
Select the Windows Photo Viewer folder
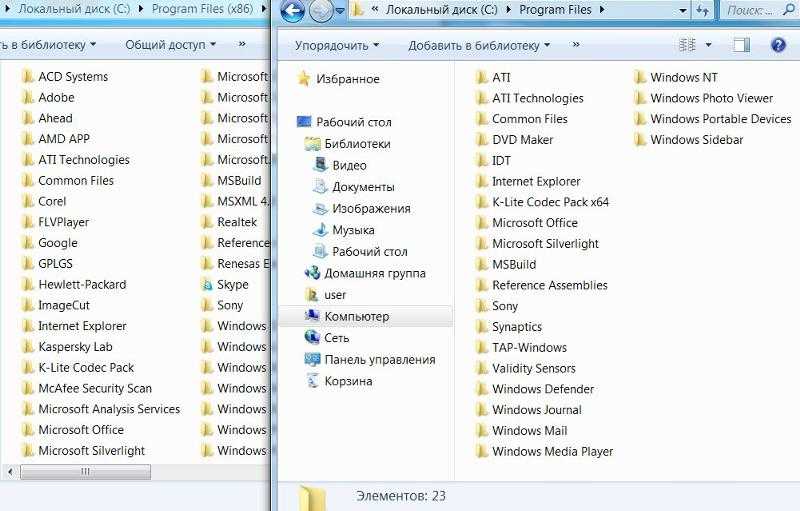pos(704,98)
